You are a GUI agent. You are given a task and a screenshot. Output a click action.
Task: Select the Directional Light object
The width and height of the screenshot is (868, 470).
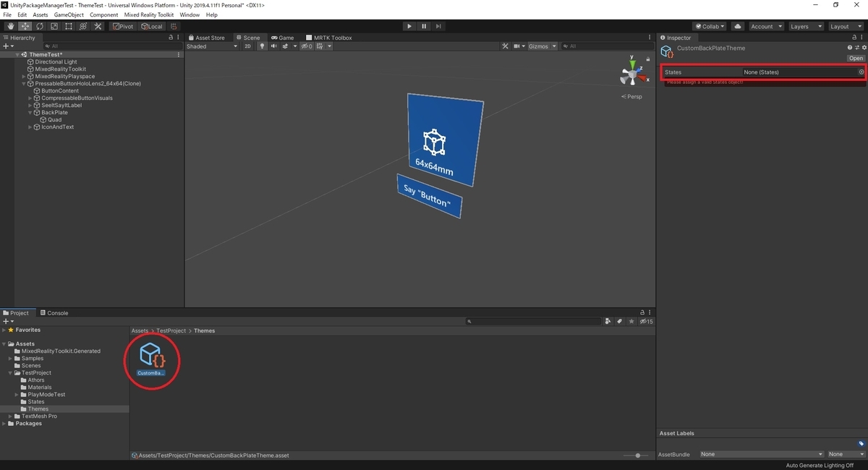(56, 62)
